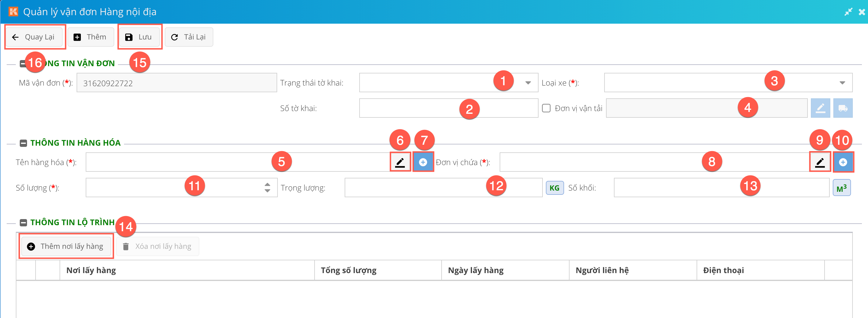Click the truck icon next to Đơn vị vận tải
Image resolution: width=868 pixels, height=318 pixels.
point(843,108)
